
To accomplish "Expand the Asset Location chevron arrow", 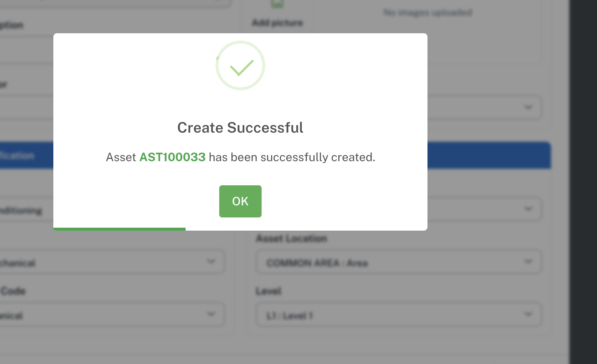I will click(x=528, y=262).
